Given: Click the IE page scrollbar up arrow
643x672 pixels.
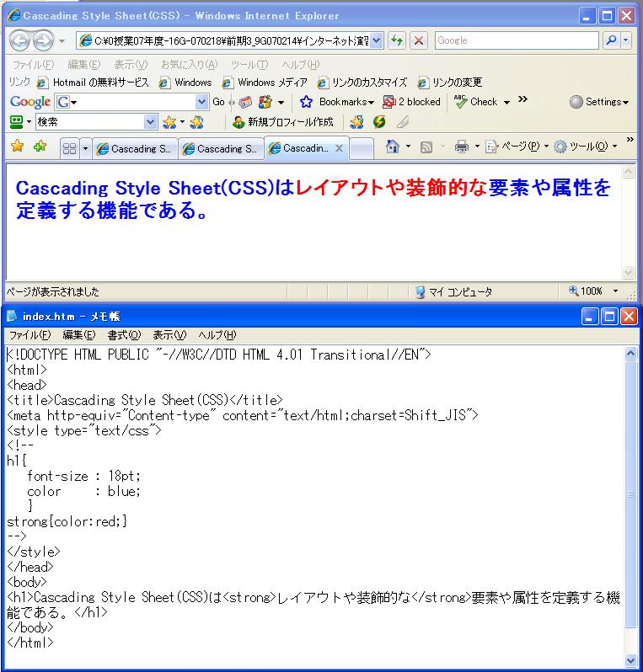Looking at the screenshot, I should [x=629, y=173].
